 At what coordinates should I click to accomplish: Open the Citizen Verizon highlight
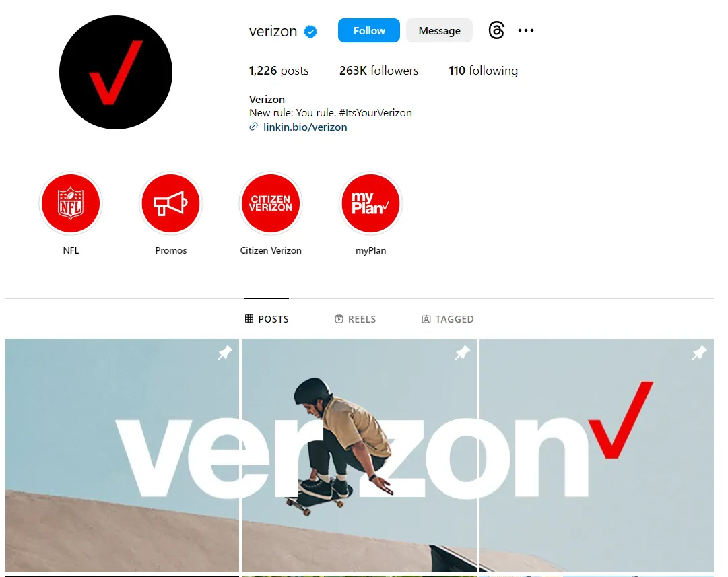point(271,203)
